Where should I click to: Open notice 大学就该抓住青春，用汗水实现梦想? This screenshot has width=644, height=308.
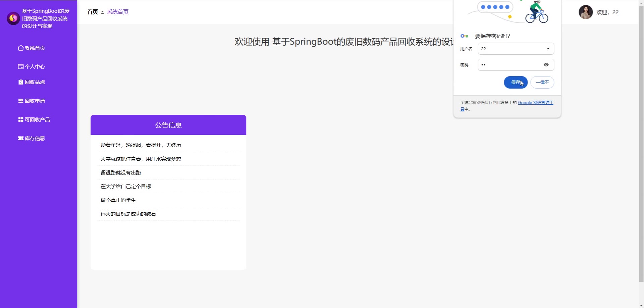click(x=141, y=159)
